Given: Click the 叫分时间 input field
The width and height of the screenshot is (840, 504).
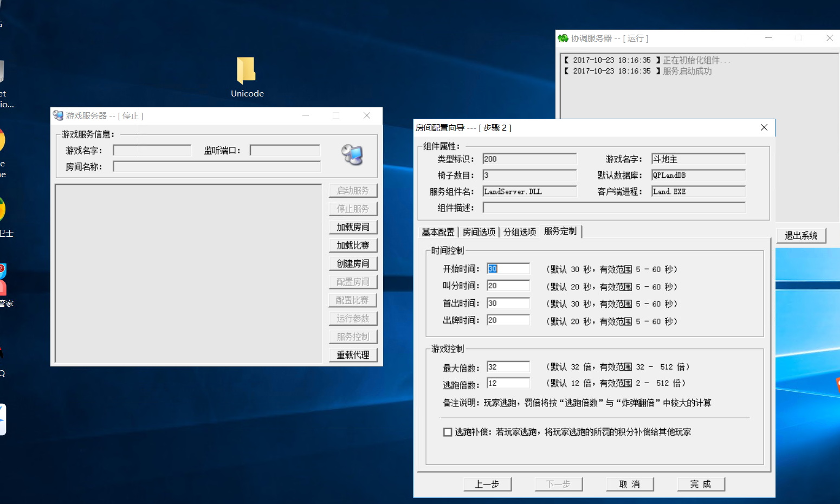Looking at the screenshot, I should 508,286.
